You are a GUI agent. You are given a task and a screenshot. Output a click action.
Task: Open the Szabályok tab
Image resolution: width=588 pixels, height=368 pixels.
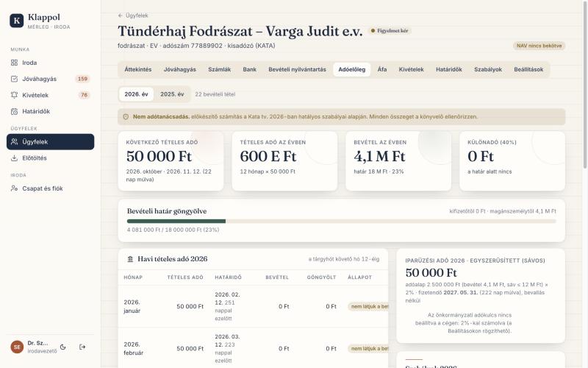click(488, 69)
